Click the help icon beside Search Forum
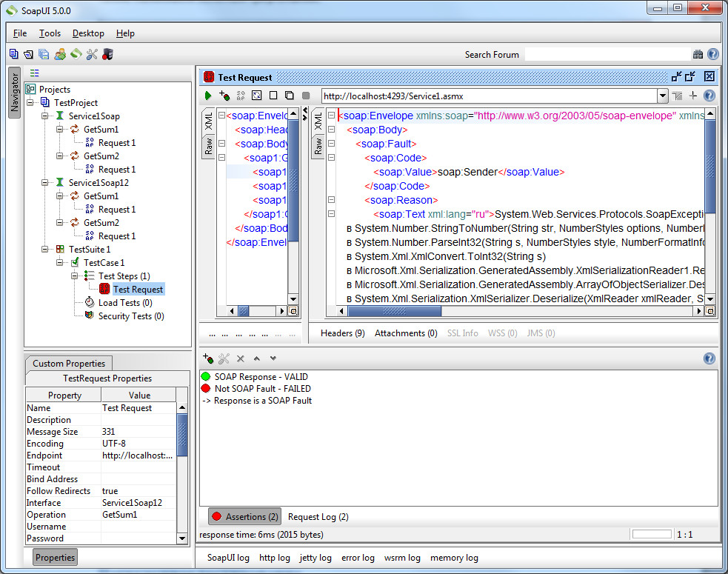The image size is (728, 574). tap(713, 54)
